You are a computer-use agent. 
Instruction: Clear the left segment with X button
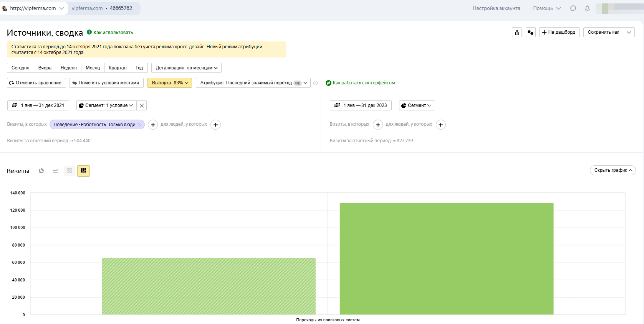(x=142, y=106)
